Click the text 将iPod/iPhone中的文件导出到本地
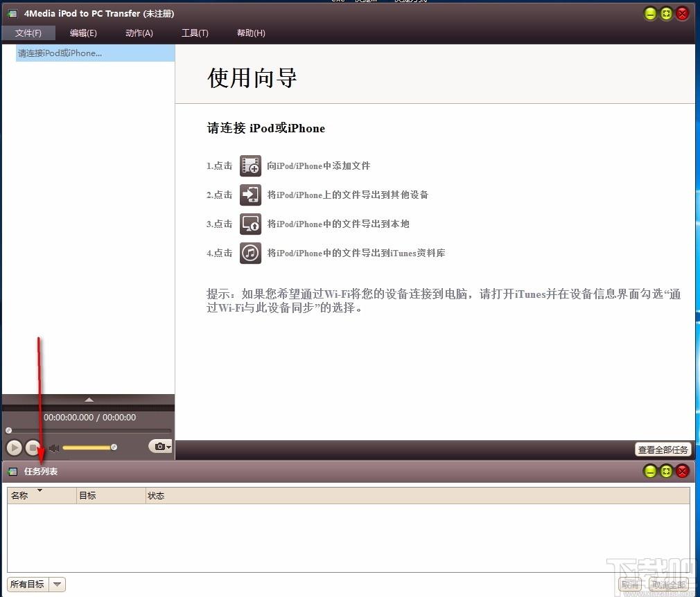This screenshot has width=700, height=597. point(338,224)
